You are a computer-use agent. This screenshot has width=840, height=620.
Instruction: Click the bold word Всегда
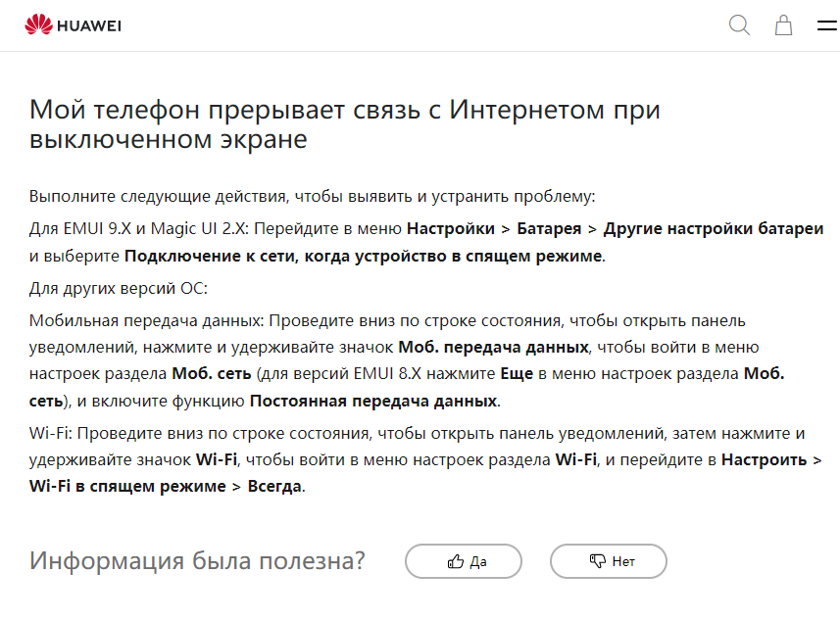[x=274, y=486]
